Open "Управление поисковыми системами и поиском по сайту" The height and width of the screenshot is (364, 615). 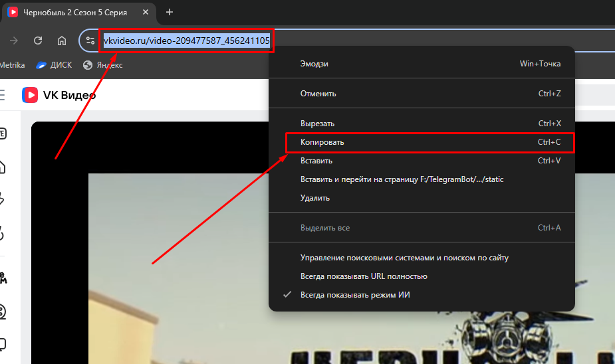coord(404,258)
